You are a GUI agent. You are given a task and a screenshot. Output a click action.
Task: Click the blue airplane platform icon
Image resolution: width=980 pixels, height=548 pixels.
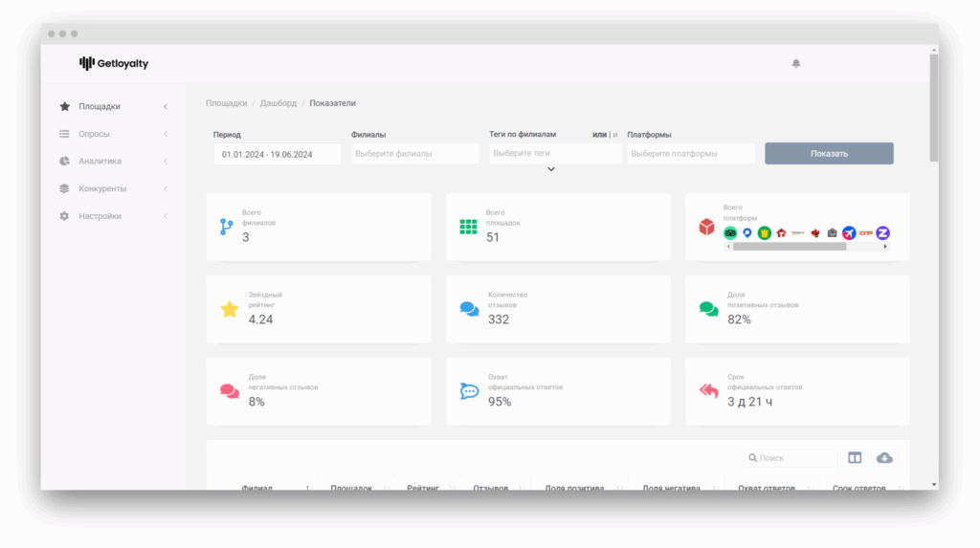[x=849, y=232]
